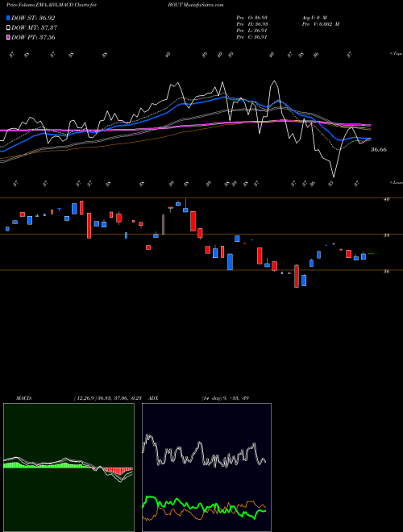Viewport: 403px width, 532px height.
Task: Click the 'MACD:' panel label
Action: tap(24, 397)
